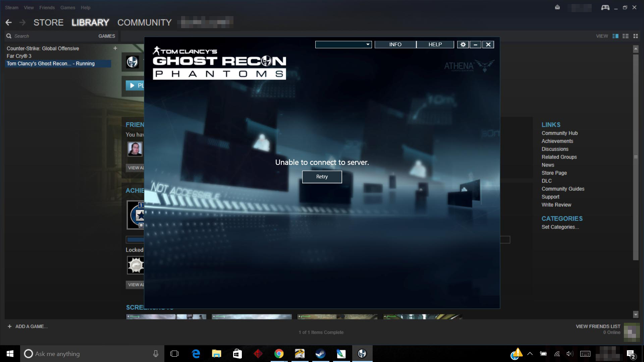Viewport: 644px width, 362px height.
Task: Show hidden system tray icons
Action: pyautogui.click(x=530, y=354)
